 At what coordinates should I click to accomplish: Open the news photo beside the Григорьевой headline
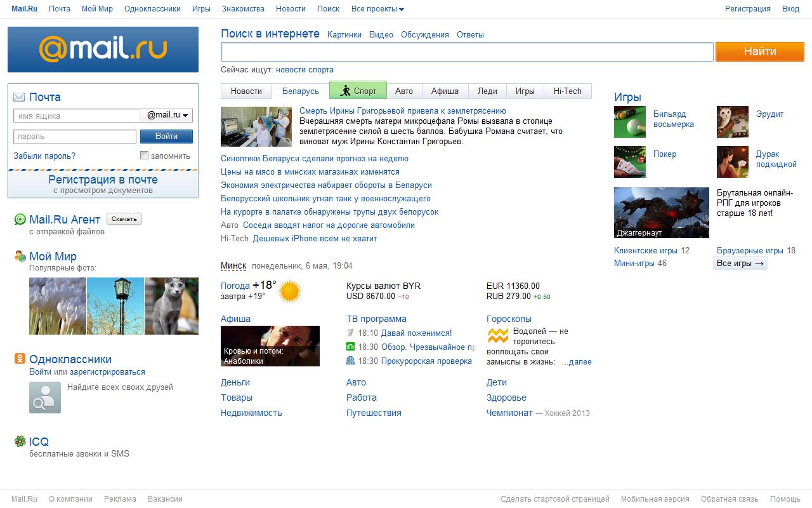(256, 126)
